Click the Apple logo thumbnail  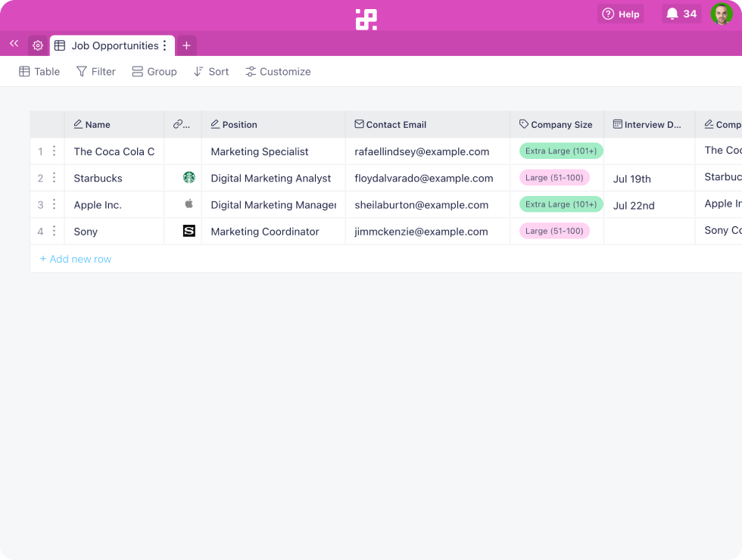coord(189,204)
